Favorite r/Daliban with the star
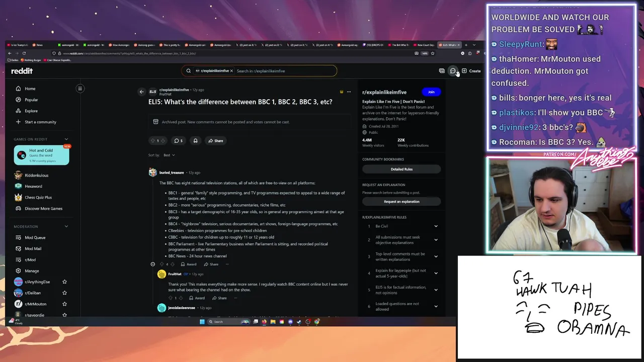 [64, 293]
